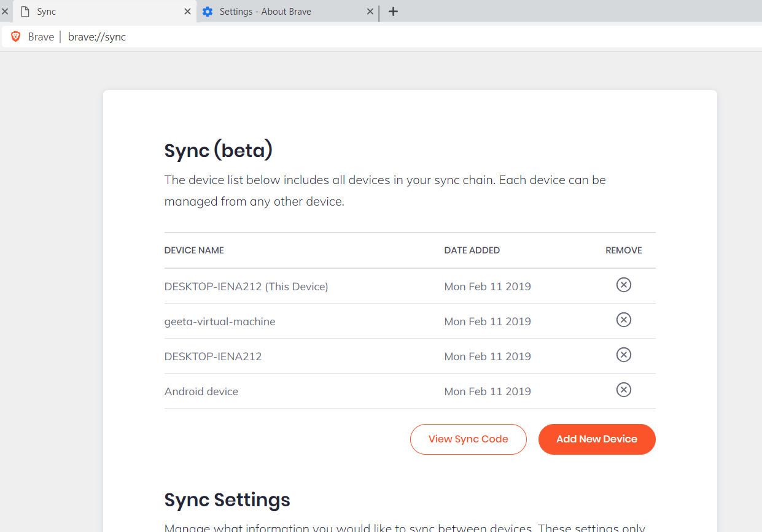Click the Sync tab's page icon

tap(25, 12)
